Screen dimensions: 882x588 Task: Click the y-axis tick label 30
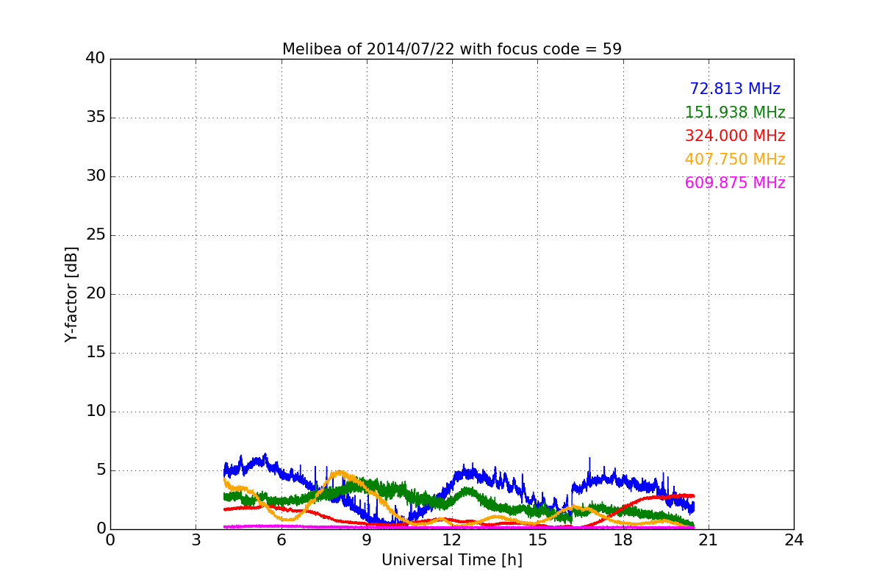point(96,176)
